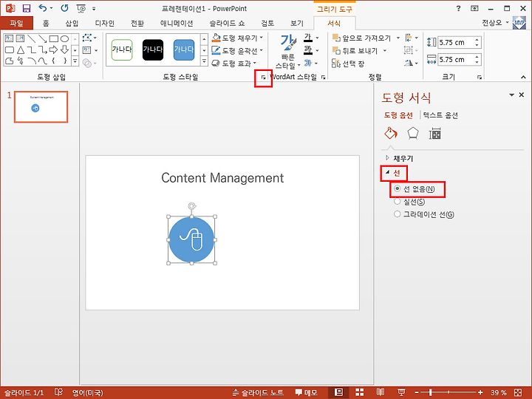
Task: Click the 영어(미국) language indicator
Action: (x=87, y=393)
